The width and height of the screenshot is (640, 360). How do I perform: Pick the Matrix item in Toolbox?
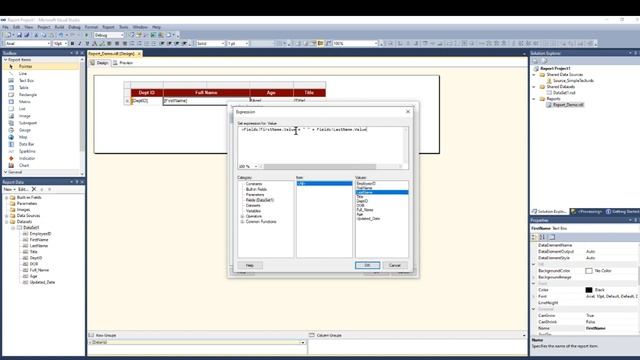click(24, 102)
